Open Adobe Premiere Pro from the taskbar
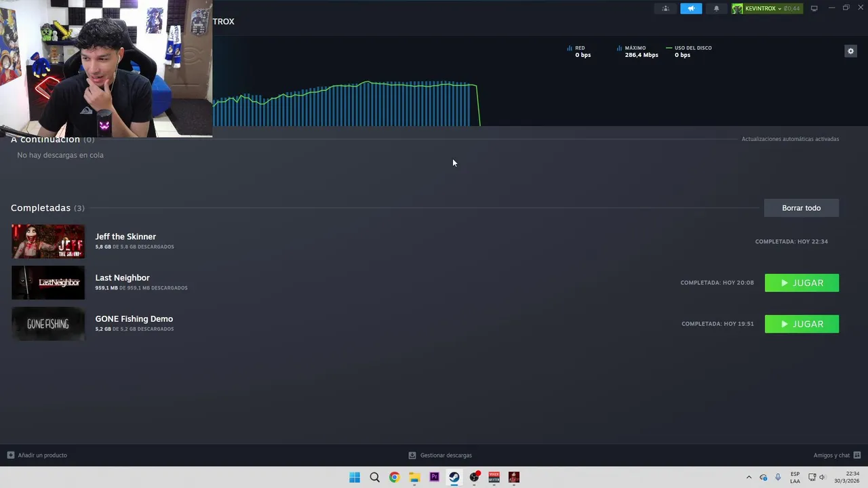 [x=434, y=477]
